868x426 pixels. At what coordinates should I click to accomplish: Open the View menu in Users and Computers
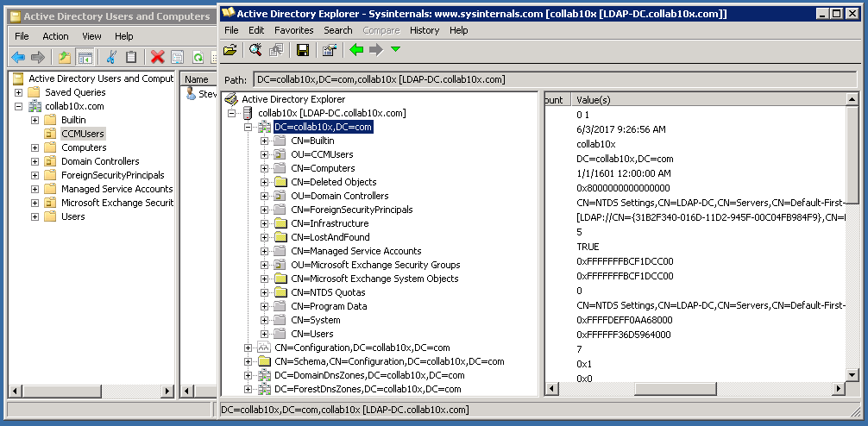pyautogui.click(x=92, y=36)
